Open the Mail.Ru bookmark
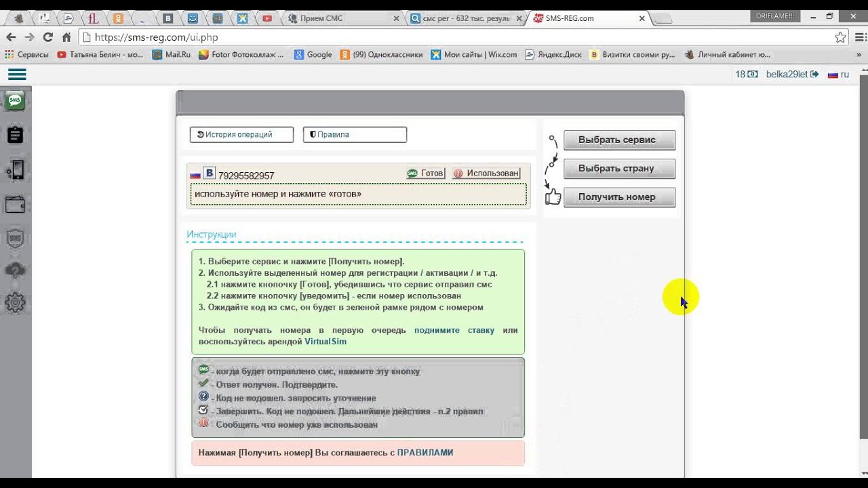868x488 pixels. (172, 55)
